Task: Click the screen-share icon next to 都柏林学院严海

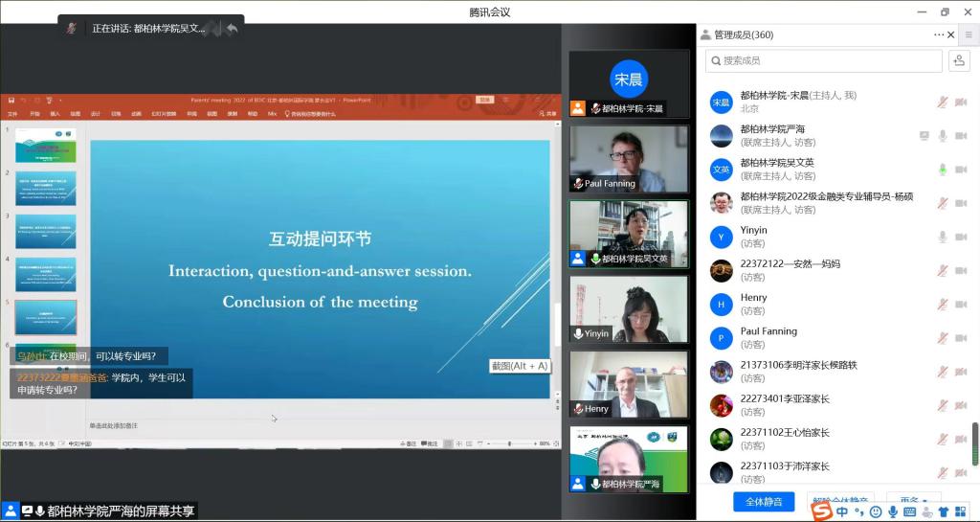Action: pos(924,135)
